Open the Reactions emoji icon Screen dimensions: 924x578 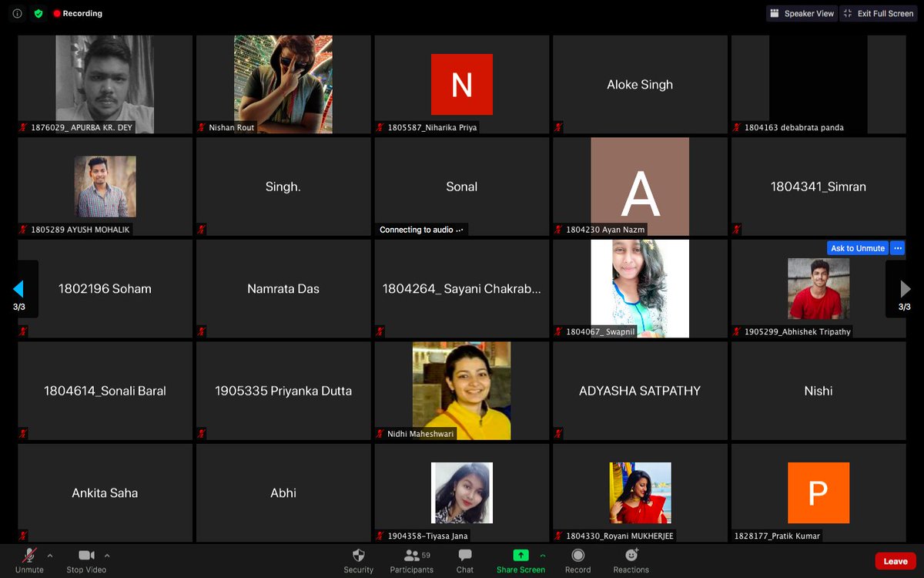[x=631, y=555]
